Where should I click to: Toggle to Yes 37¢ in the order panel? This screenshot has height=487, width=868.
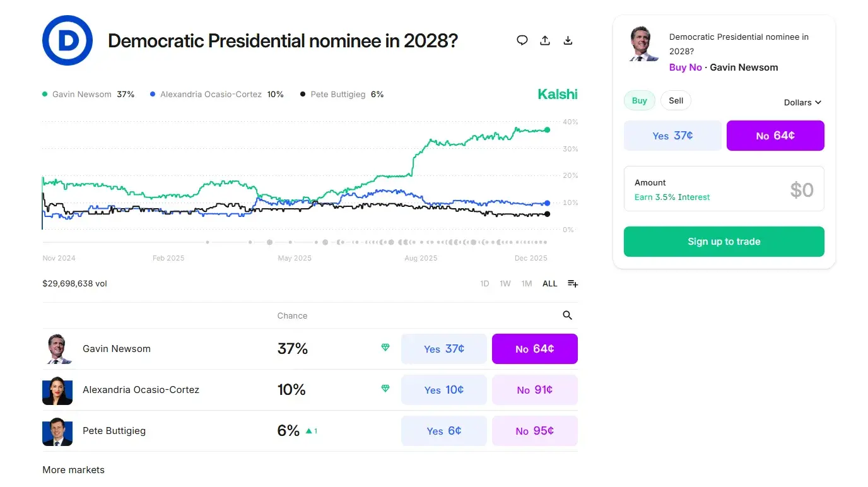672,135
